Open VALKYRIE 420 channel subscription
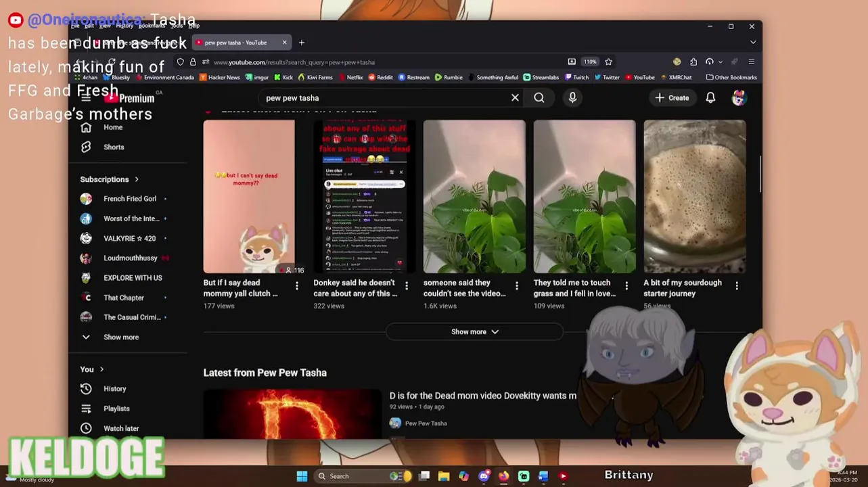This screenshot has width=868, height=487. pyautogui.click(x=129, y=238)
